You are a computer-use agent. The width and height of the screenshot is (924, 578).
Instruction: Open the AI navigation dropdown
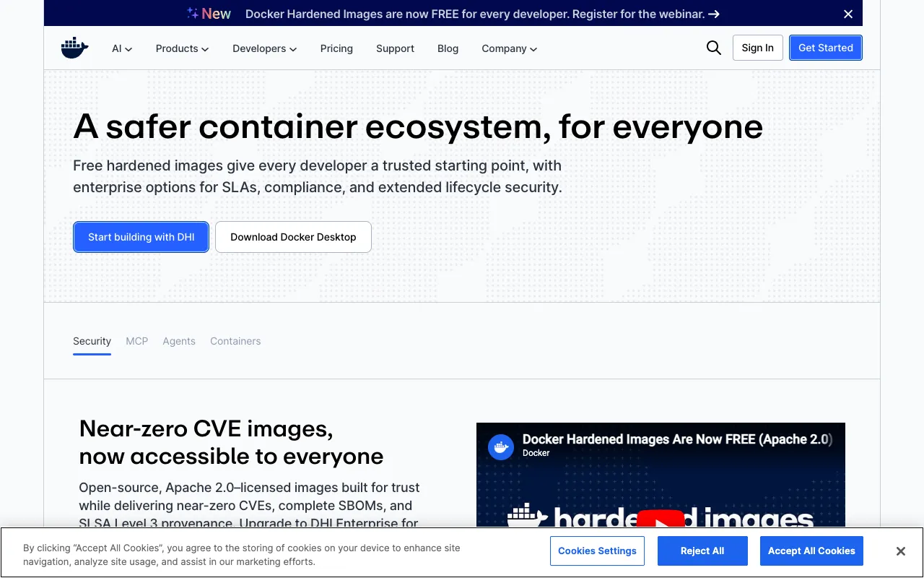[121, 48]
